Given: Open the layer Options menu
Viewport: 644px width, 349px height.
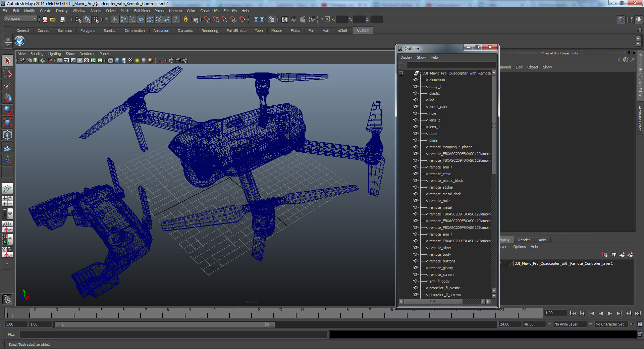Looking at the screenshot, I should (x=519, y=247).
